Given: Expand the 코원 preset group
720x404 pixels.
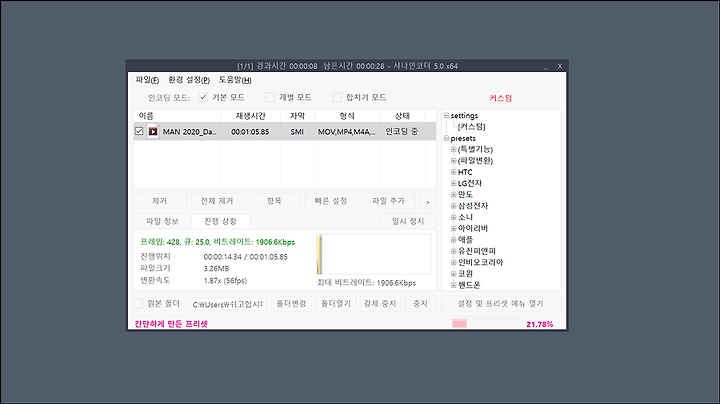Looking at the screenshot, I should click(453, 274).
